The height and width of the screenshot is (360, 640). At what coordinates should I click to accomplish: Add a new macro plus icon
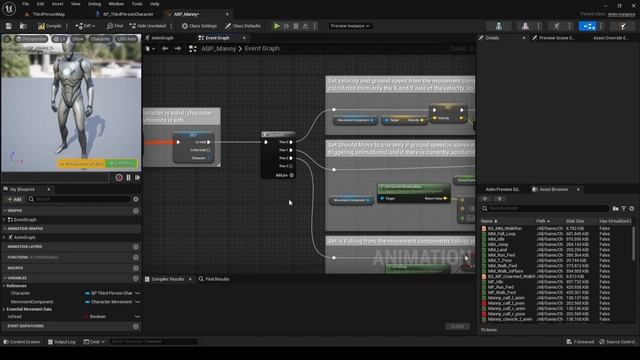136,268
